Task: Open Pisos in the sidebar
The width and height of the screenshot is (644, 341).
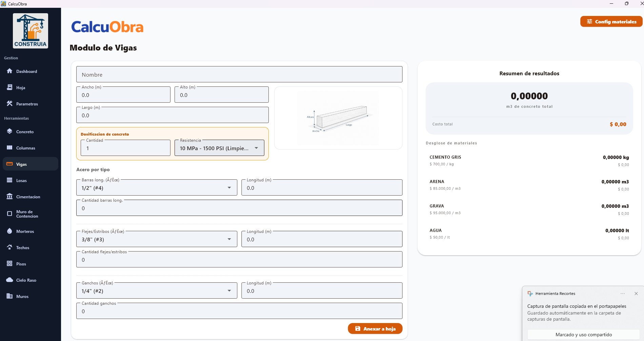Action: (21, 264)
